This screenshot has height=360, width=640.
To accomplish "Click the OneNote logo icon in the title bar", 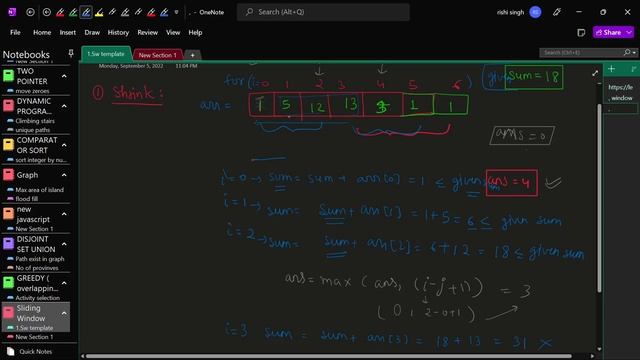I will [x=12, y=12].
